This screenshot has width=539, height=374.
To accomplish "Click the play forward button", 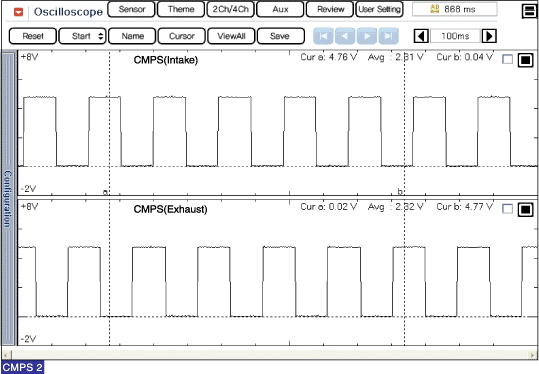I will [x=367, y=36].
